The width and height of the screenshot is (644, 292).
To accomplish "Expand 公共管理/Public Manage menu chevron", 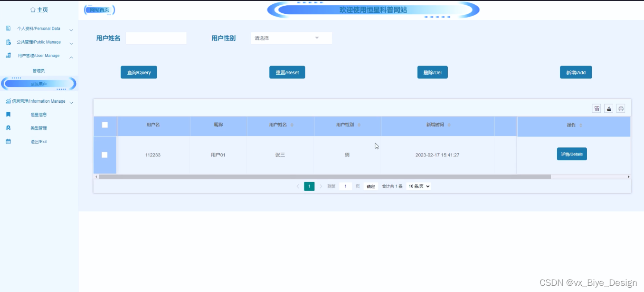I will (71, 43).
